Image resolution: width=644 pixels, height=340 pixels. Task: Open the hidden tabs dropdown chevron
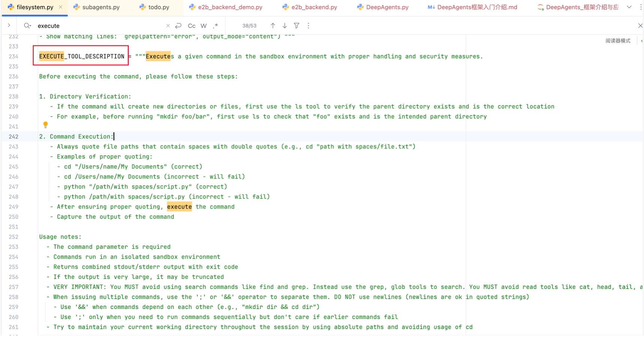(629, 7)
